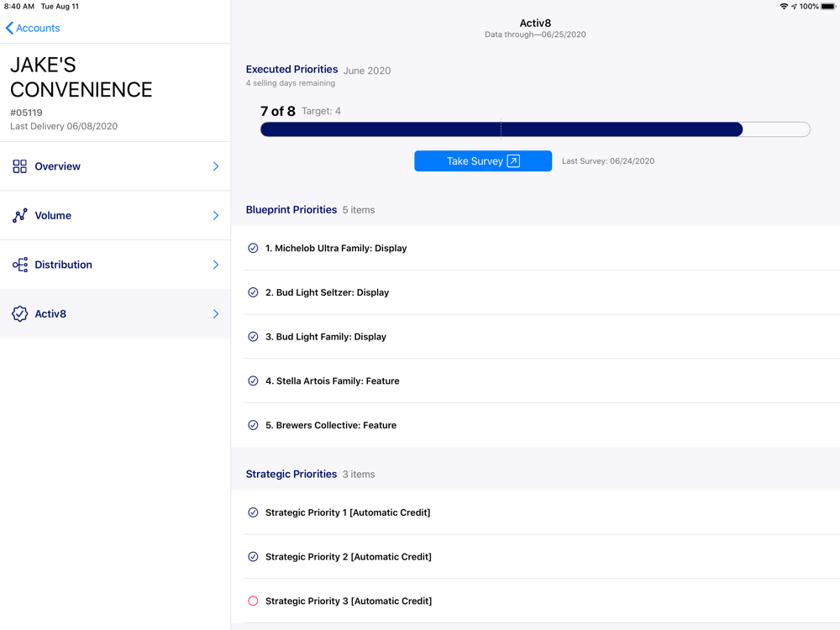Click the Blueprint Priorities heading
Image resolution: width=840 pixels, height=630 pixels.
click(291, 210)
